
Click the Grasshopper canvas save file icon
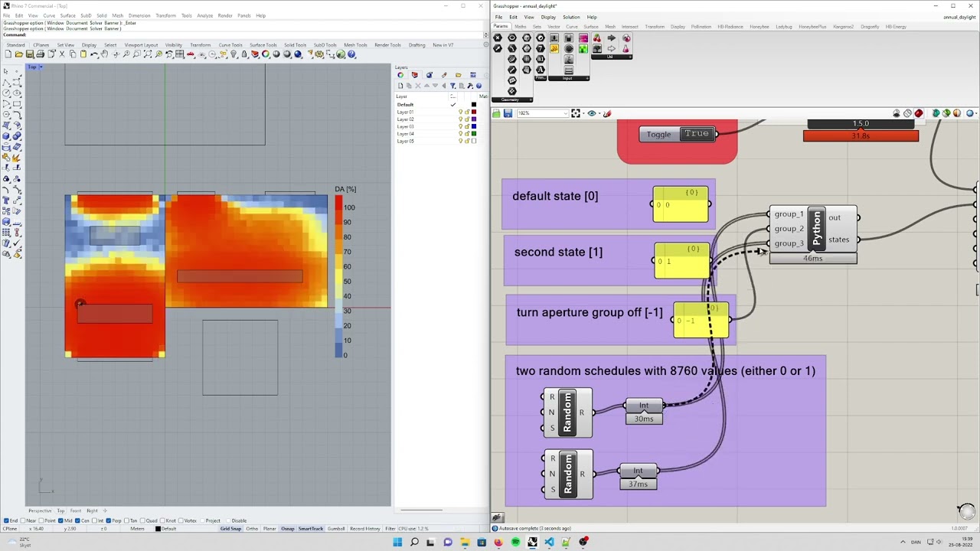coord(507,113)
